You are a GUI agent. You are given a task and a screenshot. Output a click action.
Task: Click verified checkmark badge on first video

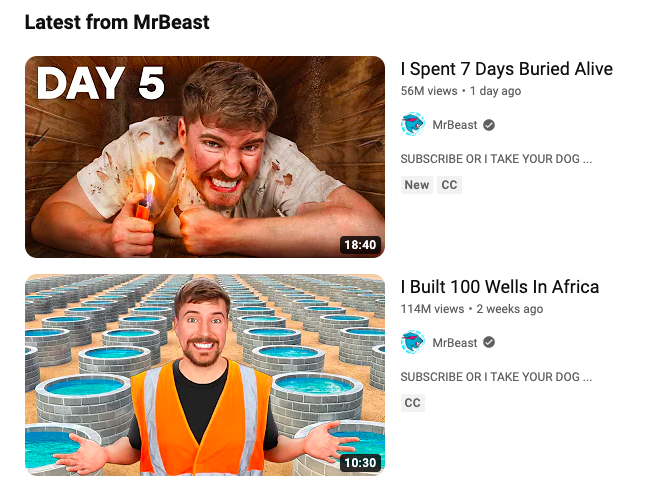[x=489, y=125]
